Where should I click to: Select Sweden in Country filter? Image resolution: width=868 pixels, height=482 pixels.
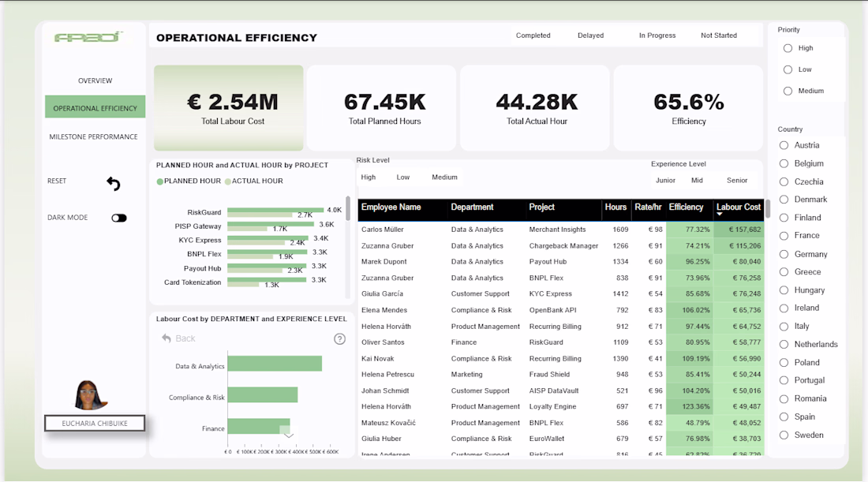[x=784, y=435]
